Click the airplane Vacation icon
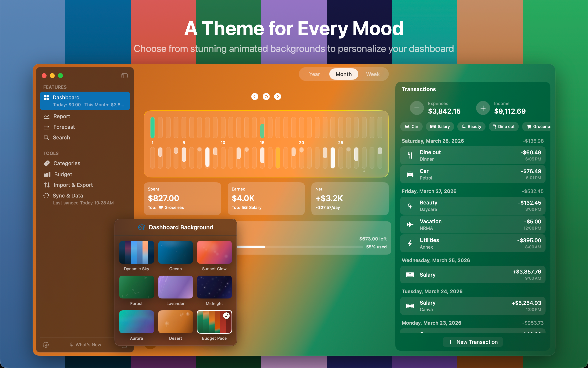 410,224
